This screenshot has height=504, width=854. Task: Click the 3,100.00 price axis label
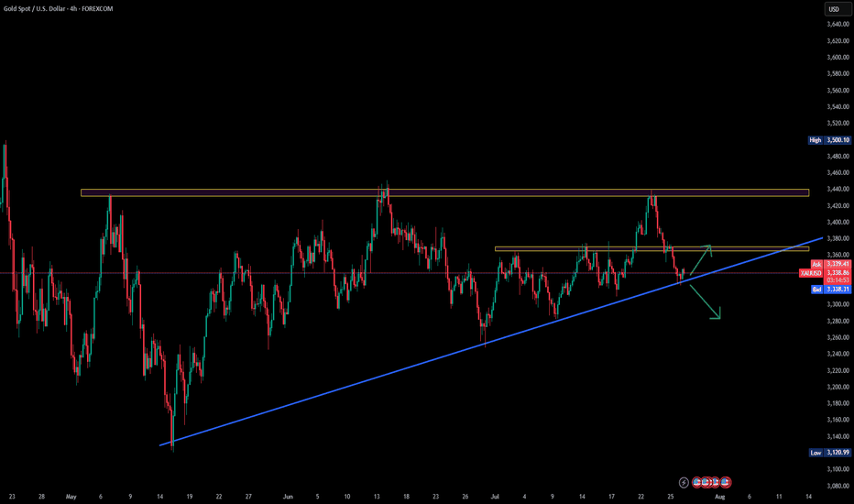coord(838,469)
